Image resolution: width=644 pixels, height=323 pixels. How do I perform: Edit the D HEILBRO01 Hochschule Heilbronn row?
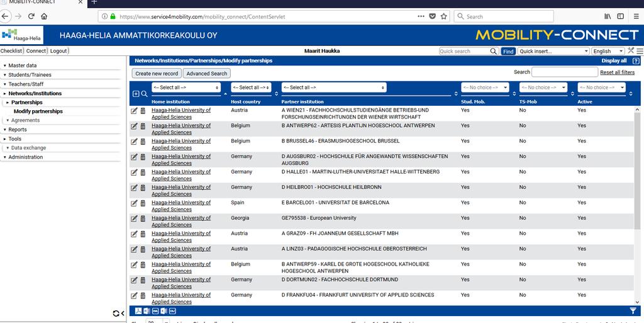pos(134,188)
